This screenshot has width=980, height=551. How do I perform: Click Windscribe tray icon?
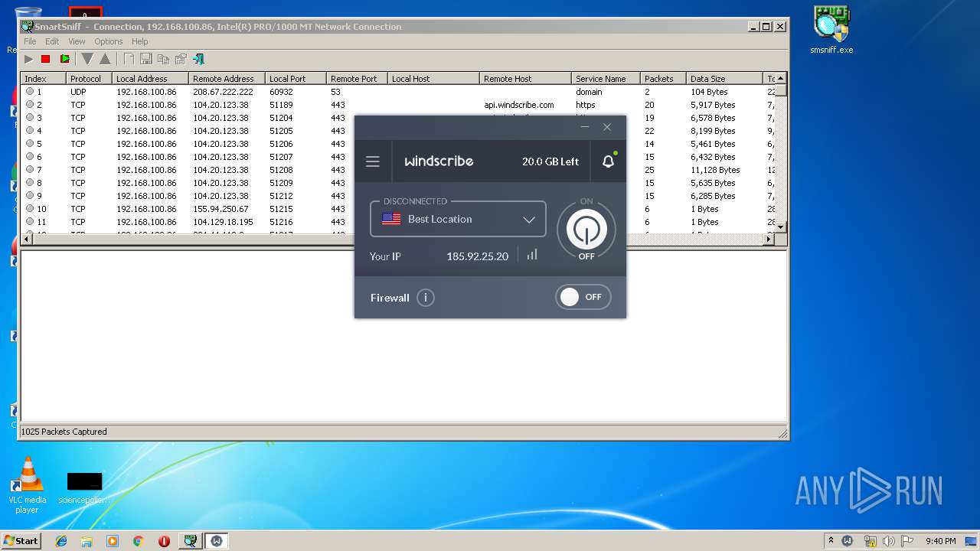tap(848, 541)
